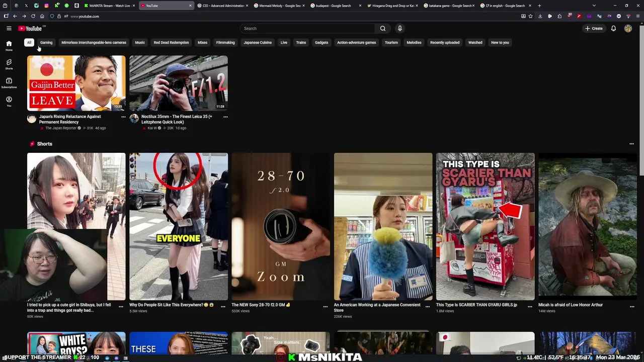Viewport: 644px width, 362px height.
Task: Click the search magnifier button
Action: point(383,29)
